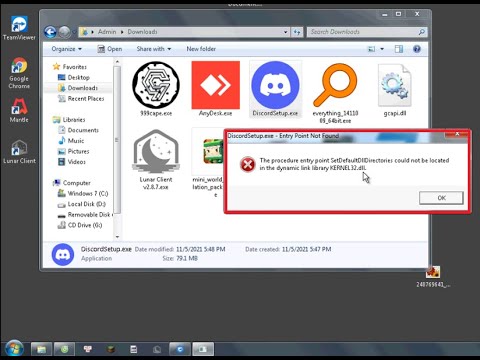
Task: Select the Lunar Client v2.8.7.exe file
Action: tap(156, 160)
